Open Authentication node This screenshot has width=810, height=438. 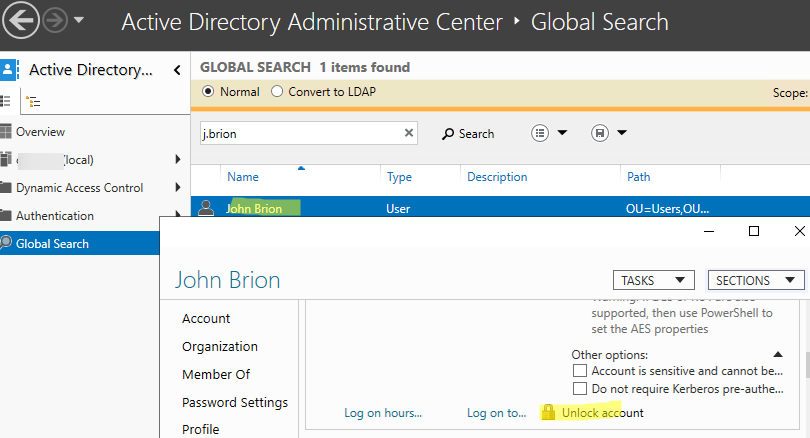tap(55, 215)
